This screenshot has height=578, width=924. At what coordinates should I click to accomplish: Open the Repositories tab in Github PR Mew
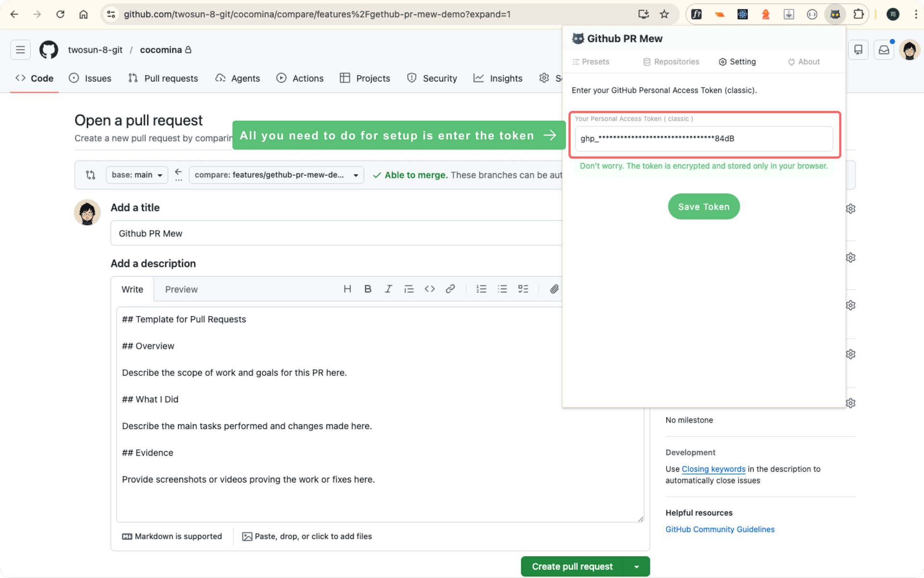671,62
